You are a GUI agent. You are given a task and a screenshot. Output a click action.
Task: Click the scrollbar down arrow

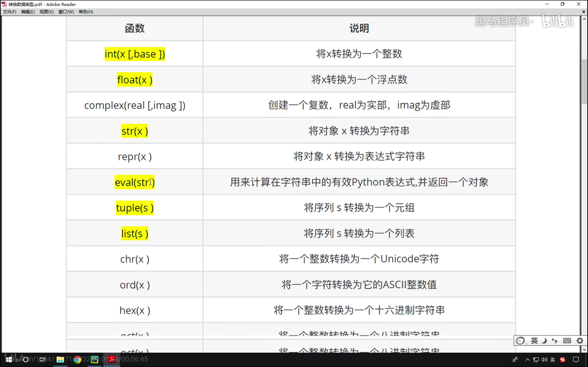(584, 350)
